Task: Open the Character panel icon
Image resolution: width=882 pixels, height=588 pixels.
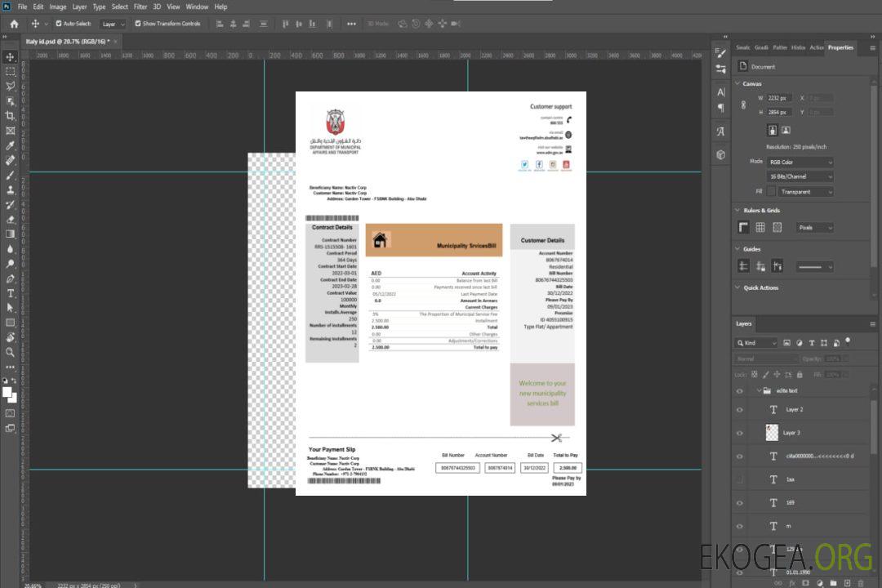Action: point(721,92)
